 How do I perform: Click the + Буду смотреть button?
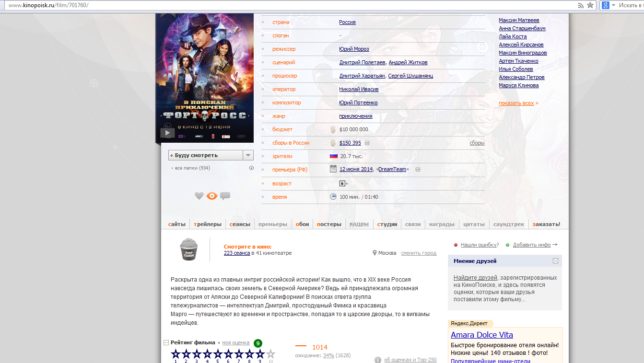206,155
